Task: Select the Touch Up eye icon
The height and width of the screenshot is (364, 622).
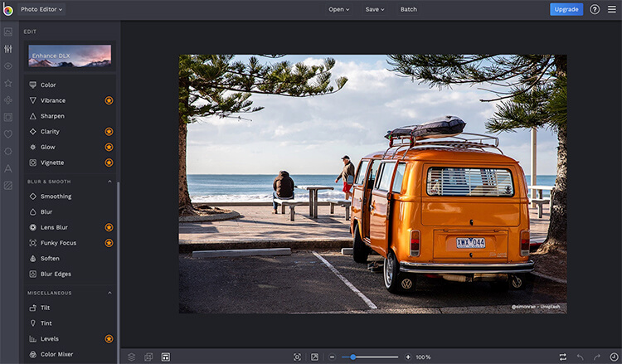Action: (x=8, y=66)
